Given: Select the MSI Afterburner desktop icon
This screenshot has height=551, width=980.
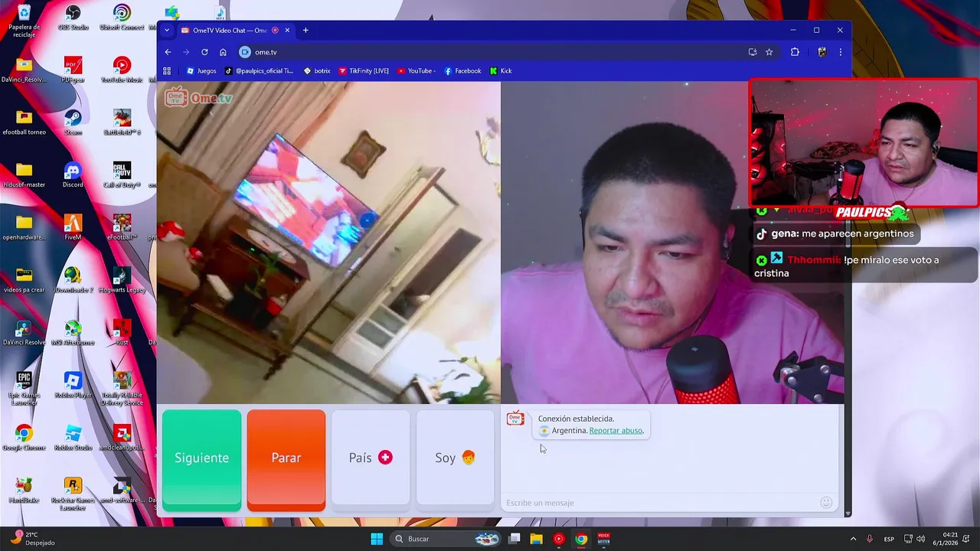Looking at the screenshot, I should coord(73,332).
